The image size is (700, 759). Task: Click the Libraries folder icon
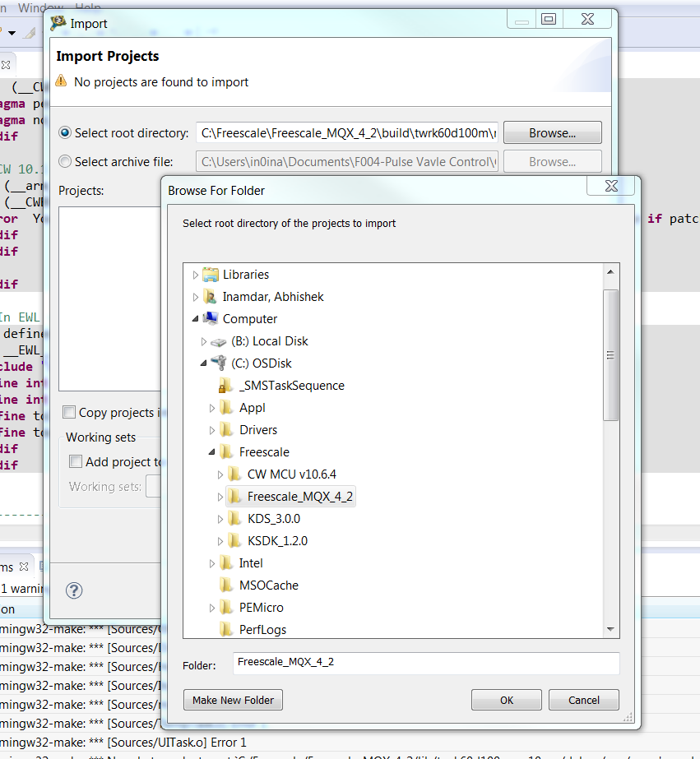click(x=210, y=275)
